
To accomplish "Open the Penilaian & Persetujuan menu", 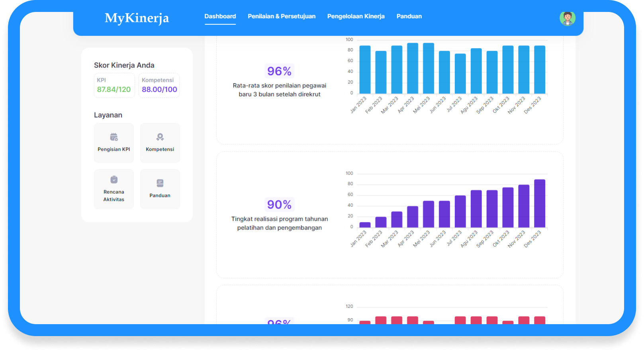I will click(x=282, y=16).
